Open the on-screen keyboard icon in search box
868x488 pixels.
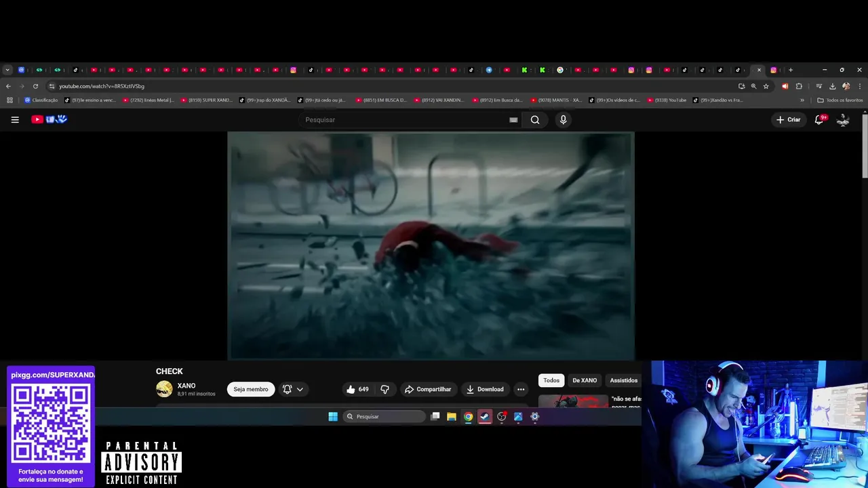(513, 120)
